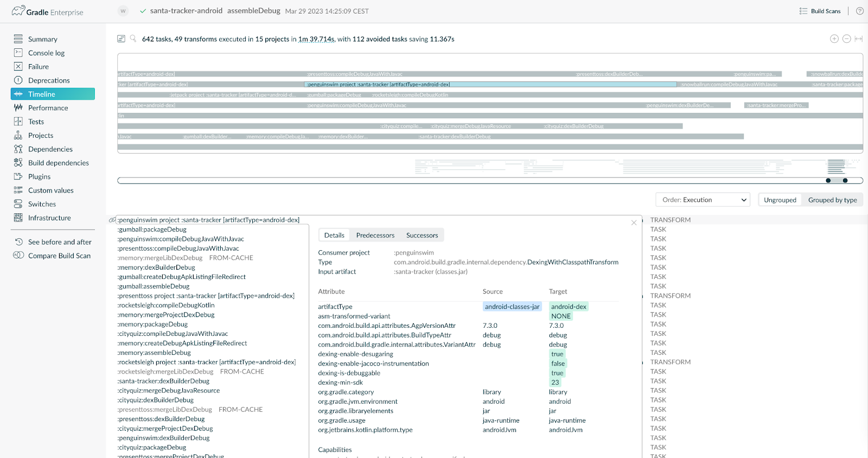Image resolution: width=868 pixels, height=458 pixels.
Task: Switch to the Successors tab
Action: tap(422, 235)
